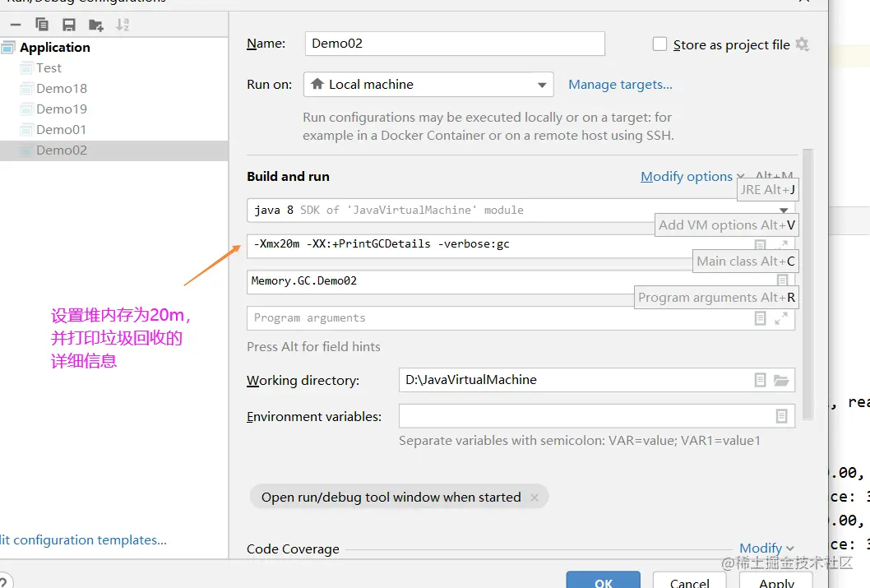The height and width of the screenshot is (588, 870).
Task: Click the OK button
Action: pyautogui.click(x=603, y=580)
